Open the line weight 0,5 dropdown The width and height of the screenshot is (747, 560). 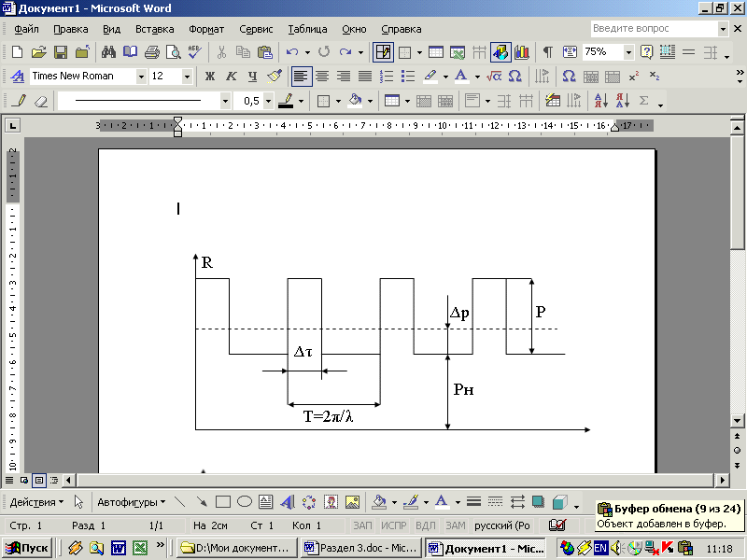tap(268, 101)
